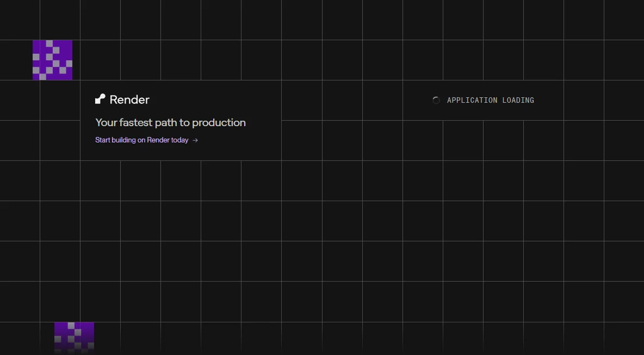Click the Render wordmark text
This screenshot has width=644, height=355.
coord(129,99)
